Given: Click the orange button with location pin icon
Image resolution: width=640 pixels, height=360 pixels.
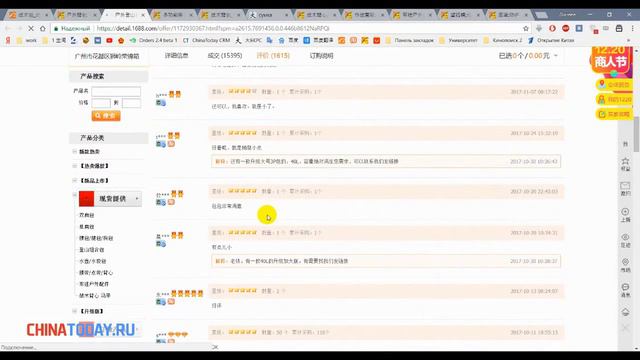Looking at the screenshot, I should click(x=613, y=84).
